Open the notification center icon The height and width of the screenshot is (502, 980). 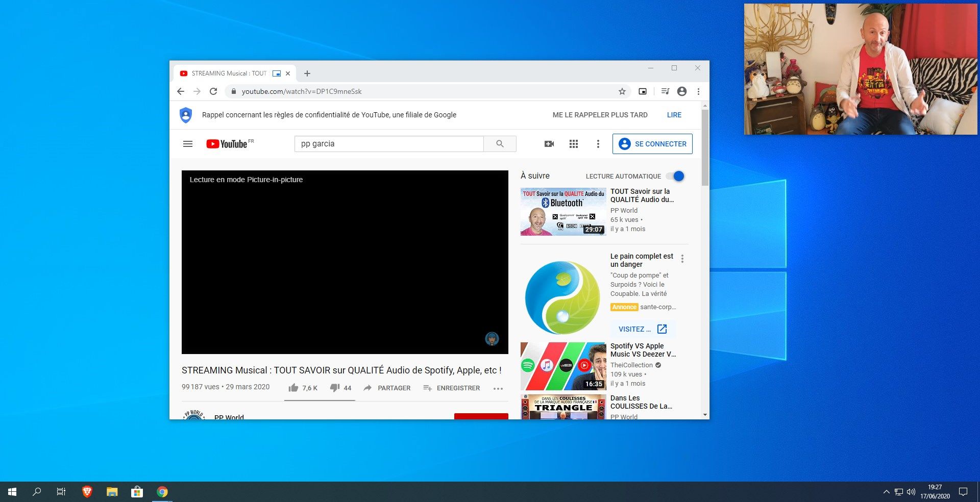click(x=963, y=492)
